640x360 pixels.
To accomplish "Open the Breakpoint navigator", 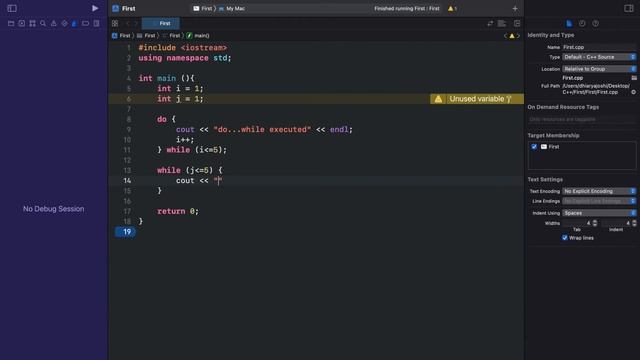I will point(85,24).
